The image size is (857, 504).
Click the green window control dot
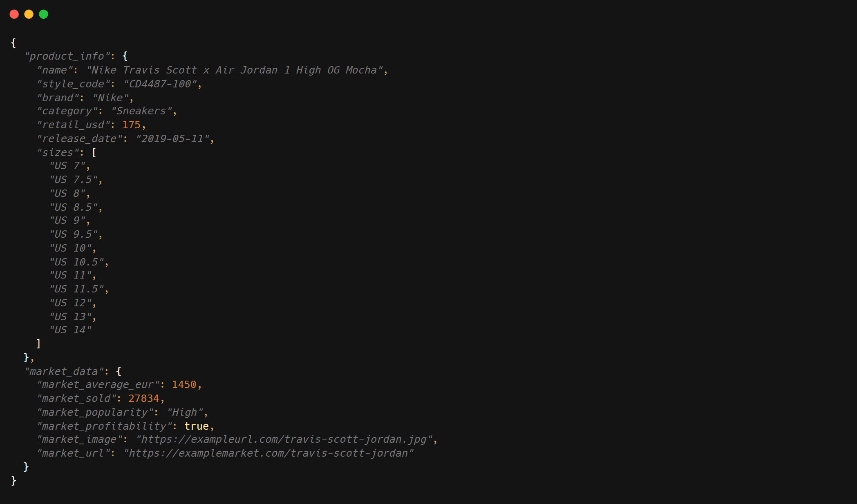tap(44, 14)
